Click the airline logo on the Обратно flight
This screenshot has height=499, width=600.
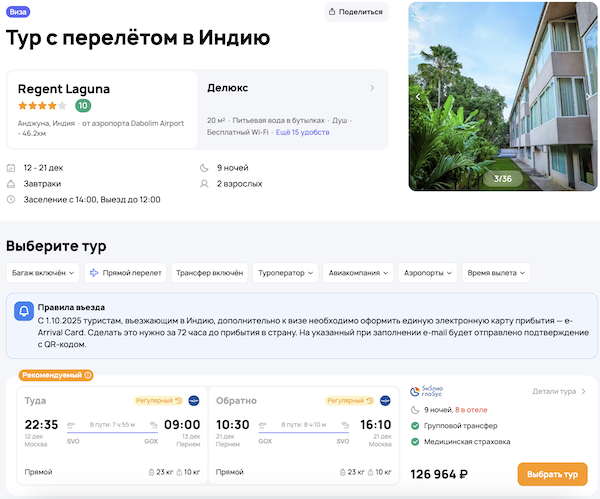[385, 400]
